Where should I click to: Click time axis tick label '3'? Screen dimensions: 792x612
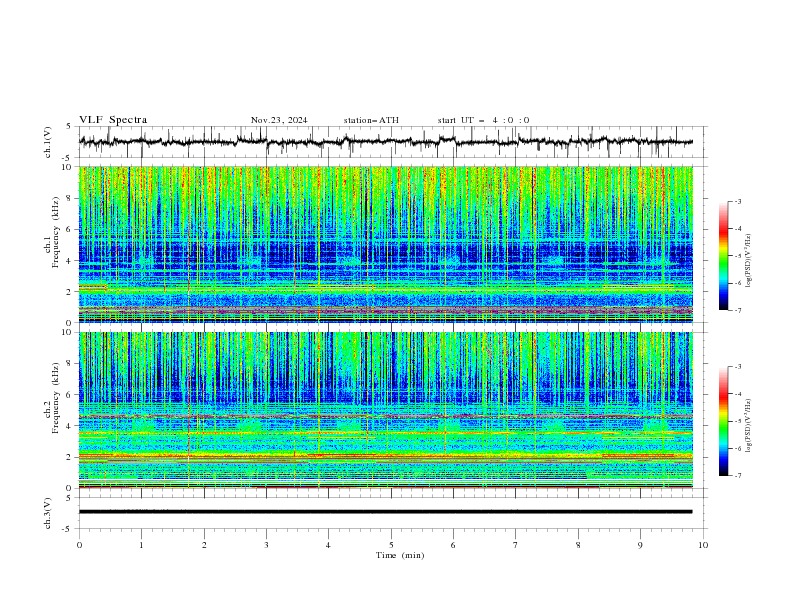coord(266,545)
